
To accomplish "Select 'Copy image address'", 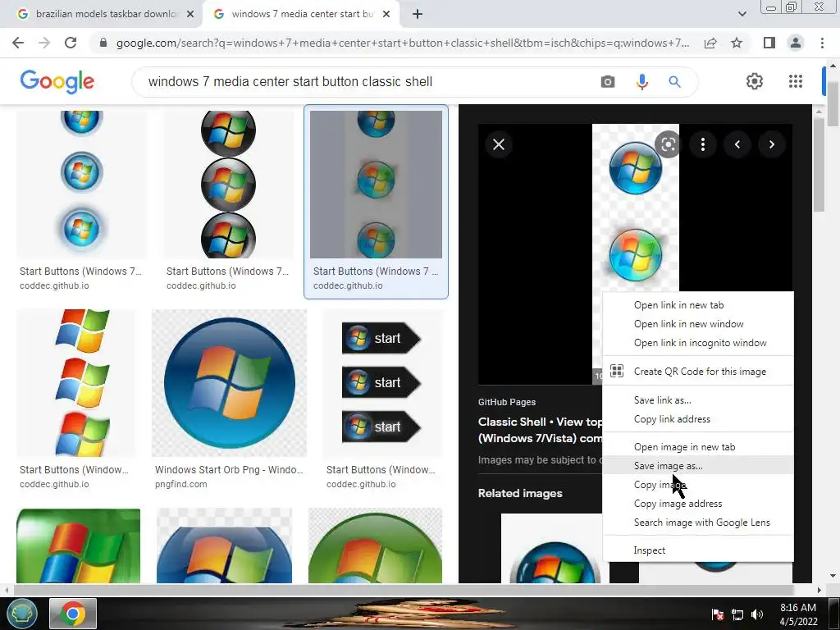I will click(x=697, y=504).
